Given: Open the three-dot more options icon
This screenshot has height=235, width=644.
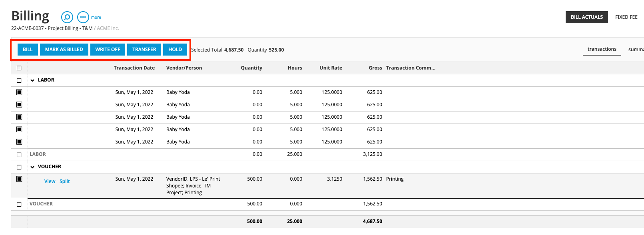Looking at the screenshot, I should tap(83, 17).
